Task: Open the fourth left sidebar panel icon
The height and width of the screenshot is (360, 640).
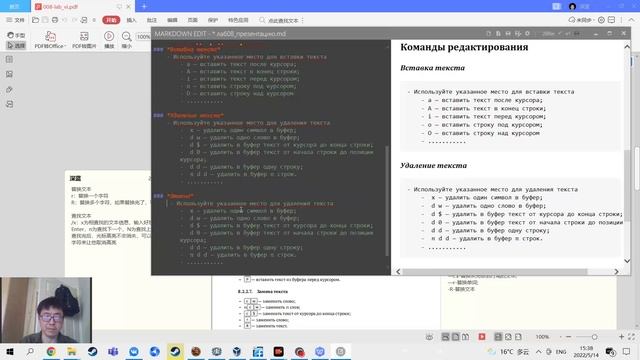Action: 9,104
